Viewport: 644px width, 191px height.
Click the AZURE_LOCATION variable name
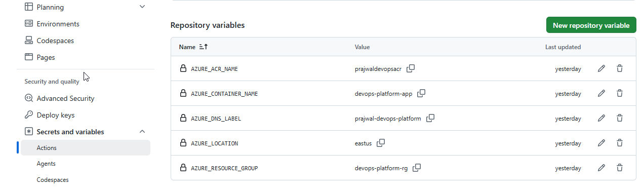(214, 143)
